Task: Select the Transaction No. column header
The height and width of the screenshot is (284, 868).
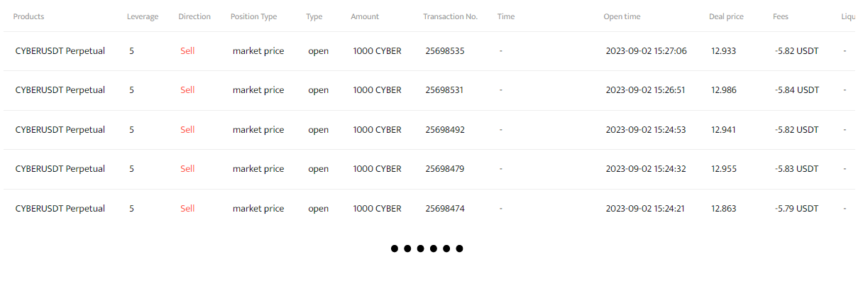Action: (450, 16)
